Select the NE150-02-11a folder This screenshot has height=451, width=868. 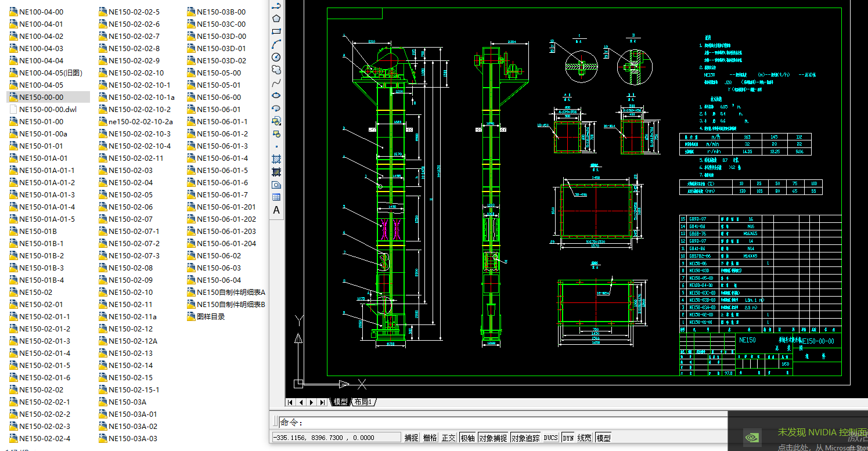[x=128, y=316]
